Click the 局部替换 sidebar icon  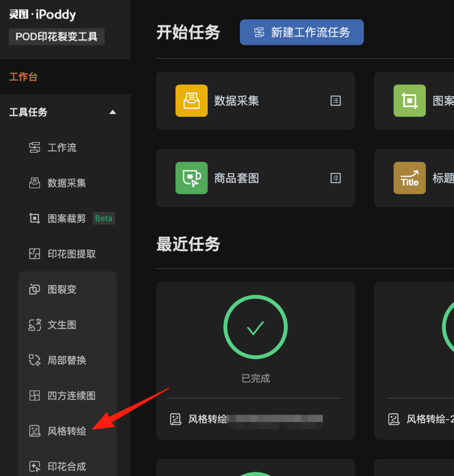[x=34, y=360]
